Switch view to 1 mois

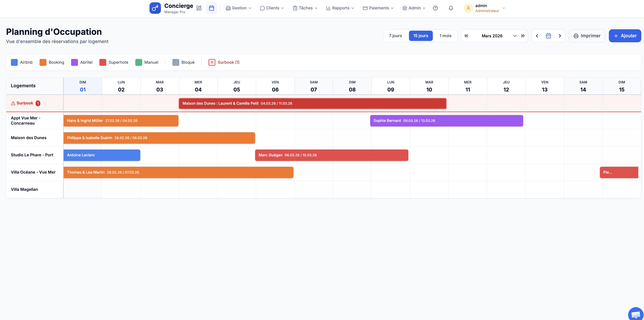[445, 36]
